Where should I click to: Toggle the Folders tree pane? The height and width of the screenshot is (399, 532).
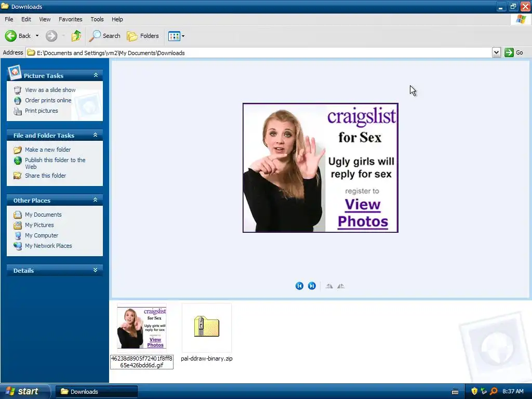point(143,36)
